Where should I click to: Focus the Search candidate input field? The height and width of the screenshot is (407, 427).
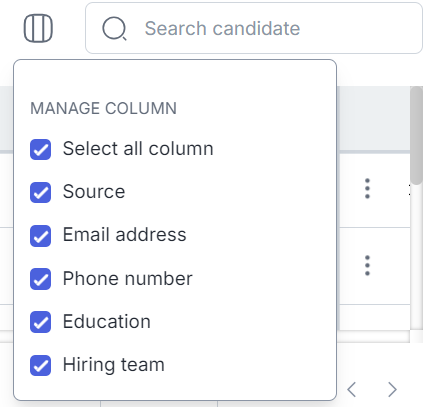click(x=254, y=28)
